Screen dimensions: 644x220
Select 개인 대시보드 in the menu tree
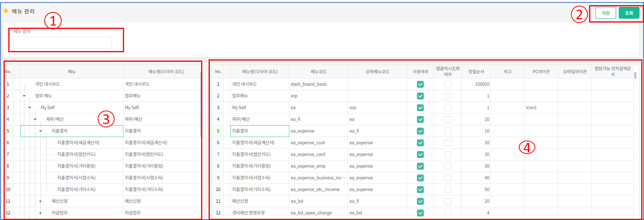point(47,84)
